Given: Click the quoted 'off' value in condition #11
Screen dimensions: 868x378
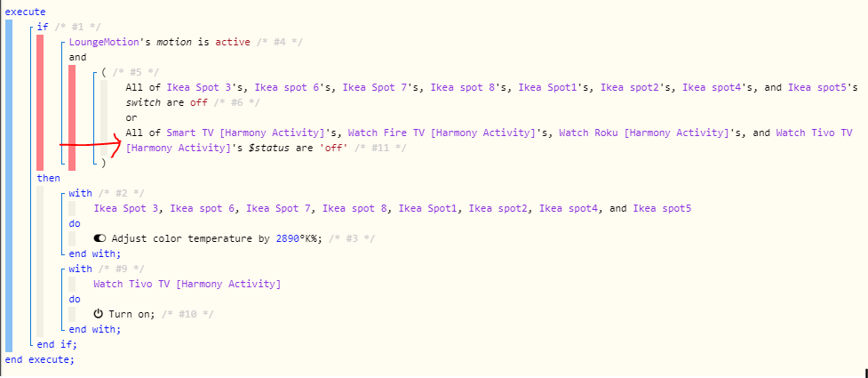Looking at the screenshot, I should tap(333, 148).
